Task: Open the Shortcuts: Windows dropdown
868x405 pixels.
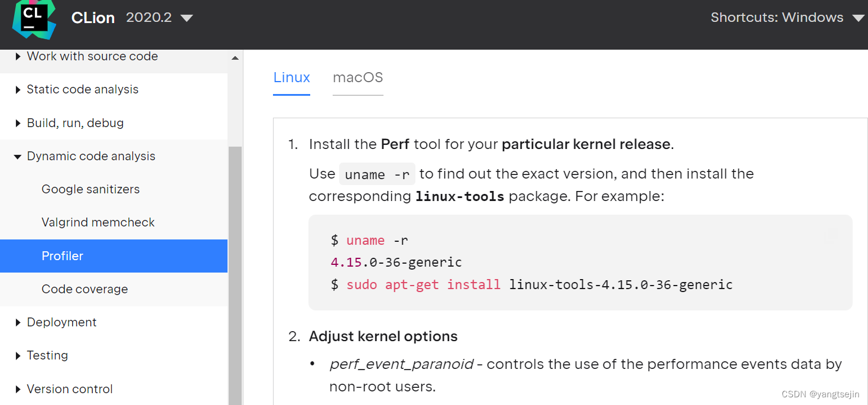Action: click(787, 18)
